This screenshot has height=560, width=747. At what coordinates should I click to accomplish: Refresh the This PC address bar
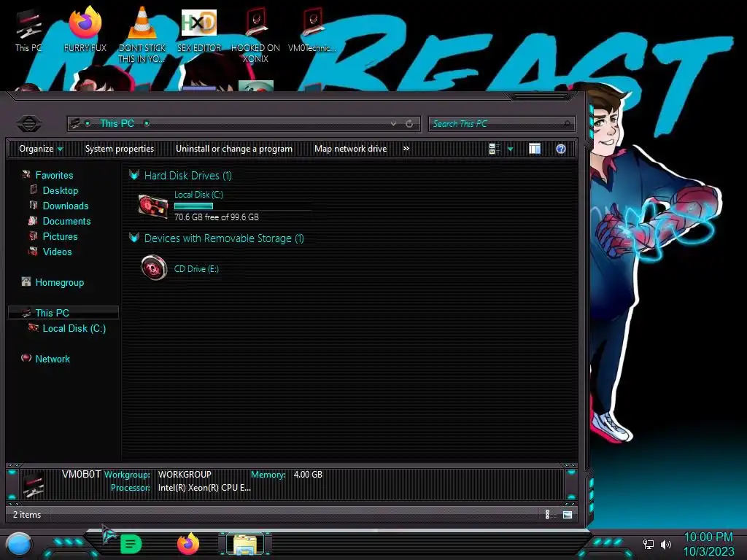[409, 124]
